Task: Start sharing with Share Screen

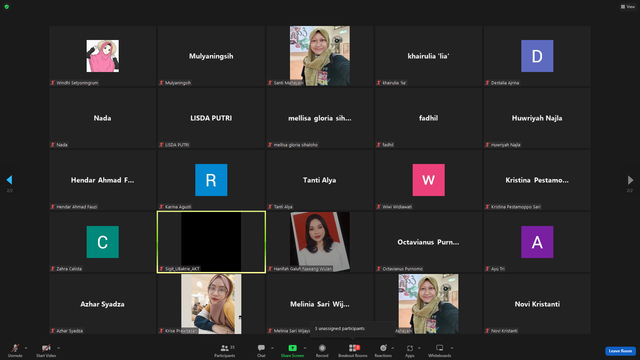Action: pos(292,351)
